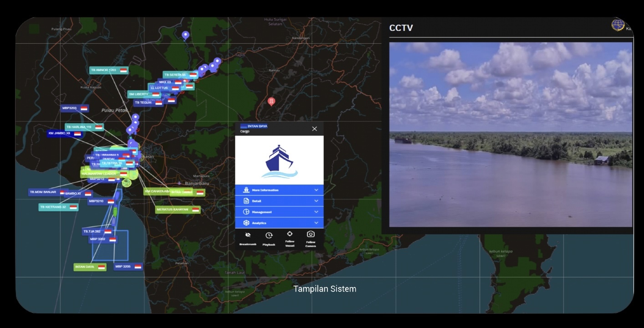Image resolution: width=644 pixels, height=328 pixels.
Task: Select the topmost purple location pin
Action: [185, 35]
